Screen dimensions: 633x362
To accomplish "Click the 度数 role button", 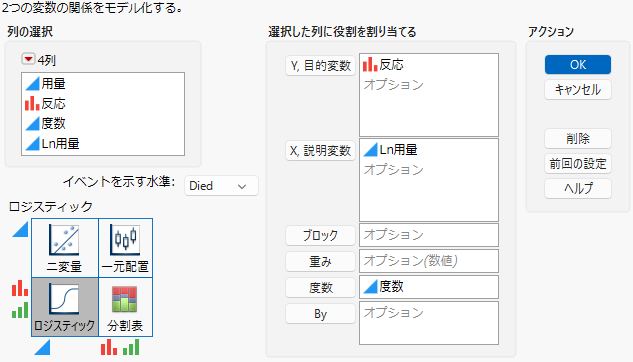I will click(x=321, y=287).
